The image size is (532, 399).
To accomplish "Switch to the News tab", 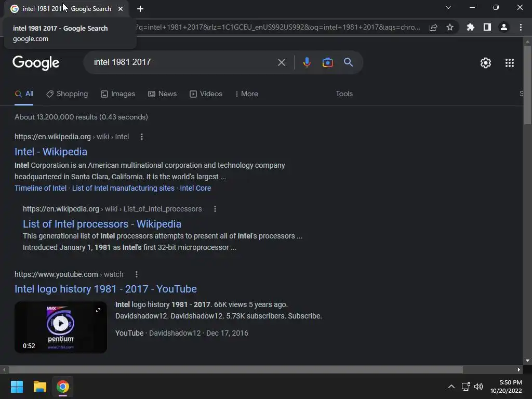I will [x=163, y=94].
